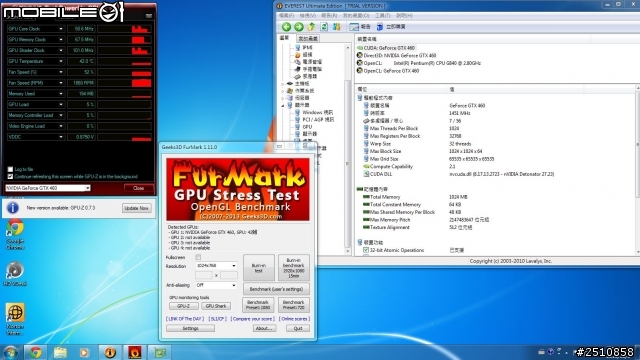Select OpenCL Intel Pentium CPU G840 row
The width and height of the screenshot is (640, 360).
418,63
